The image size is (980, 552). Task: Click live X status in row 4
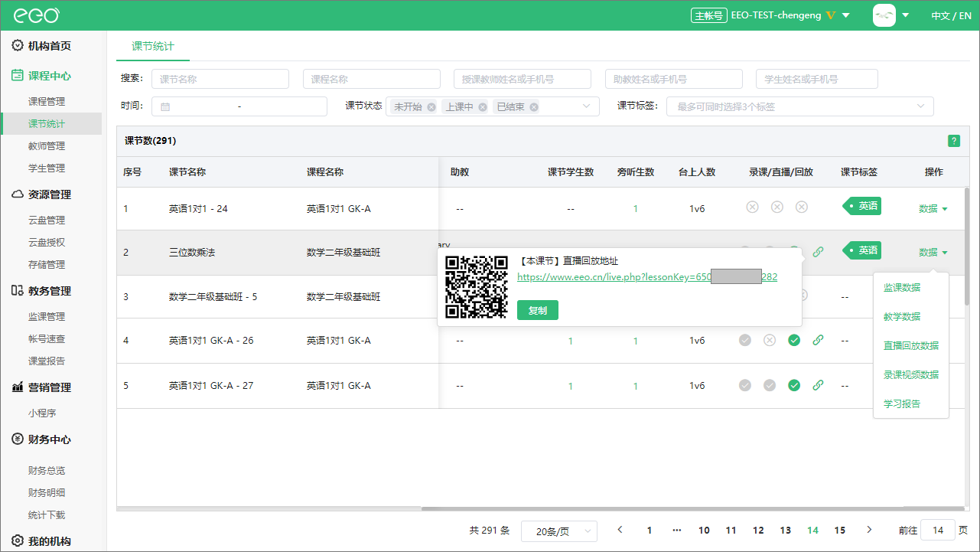(770, 341)
